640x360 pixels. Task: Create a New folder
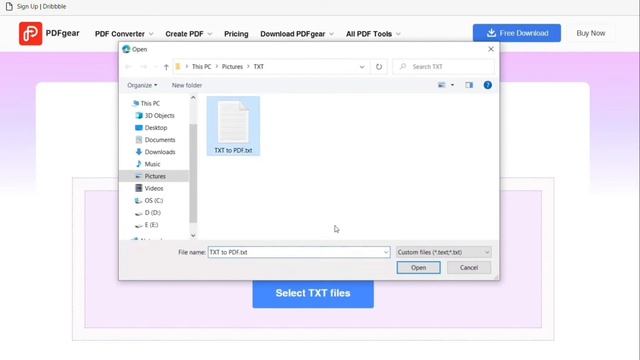pos(187,85)
